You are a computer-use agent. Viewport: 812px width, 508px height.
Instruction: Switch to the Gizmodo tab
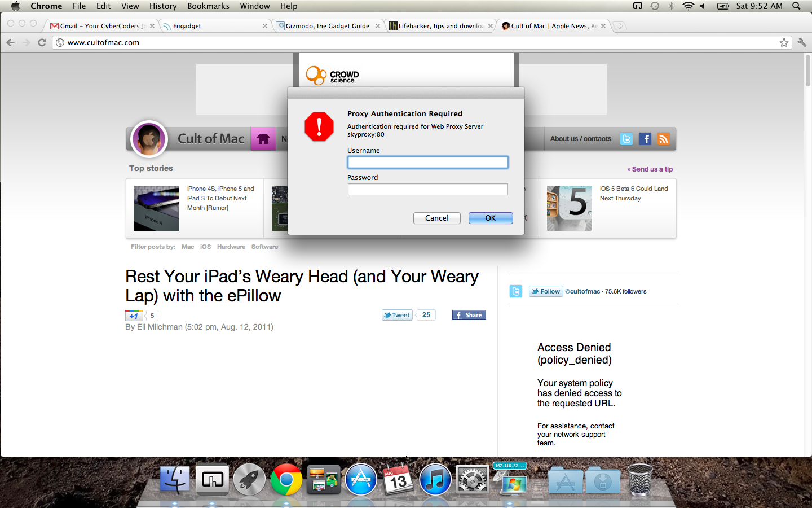(327, 26)
